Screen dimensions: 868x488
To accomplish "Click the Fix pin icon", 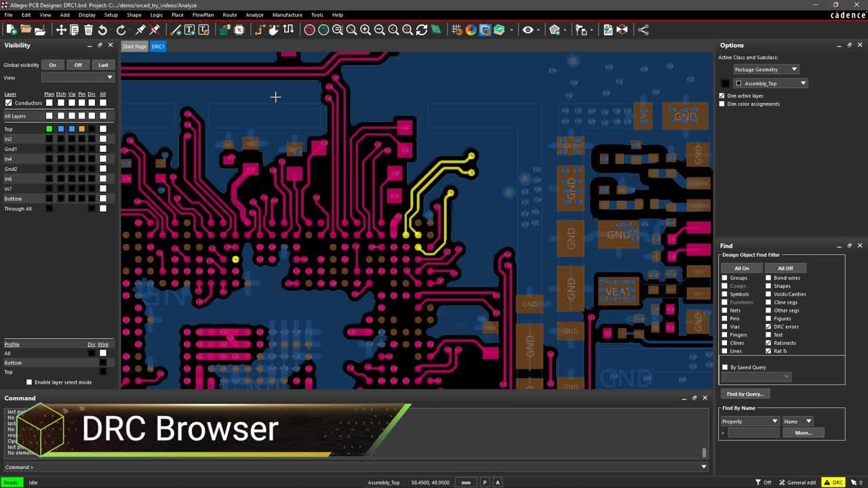I will click(140, 30).
